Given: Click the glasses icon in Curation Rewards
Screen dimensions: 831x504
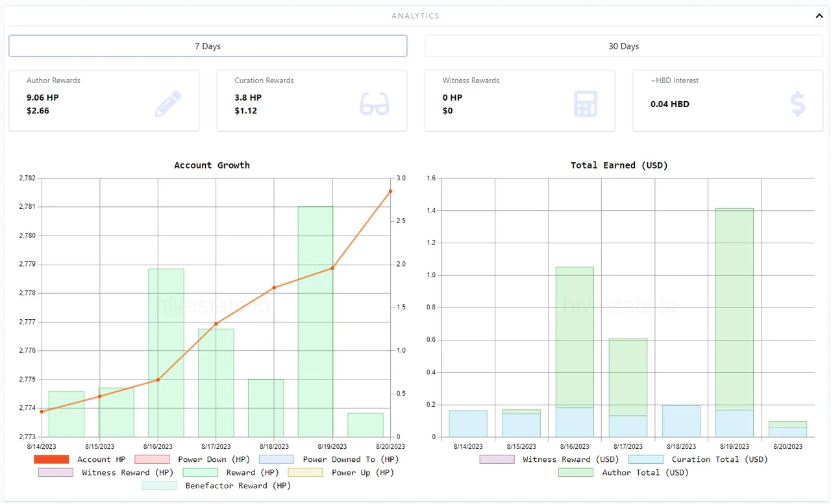Looking at the screenshot, I should coord(374,104).
